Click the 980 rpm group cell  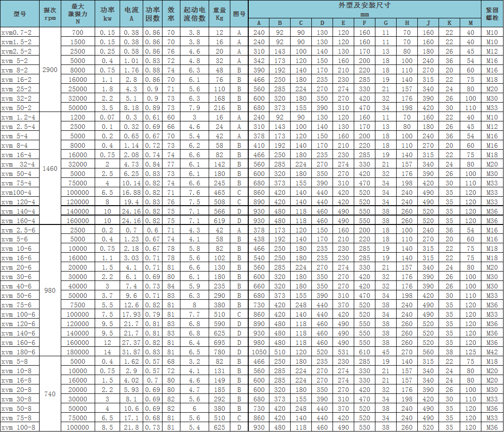[x=49, y=290]
